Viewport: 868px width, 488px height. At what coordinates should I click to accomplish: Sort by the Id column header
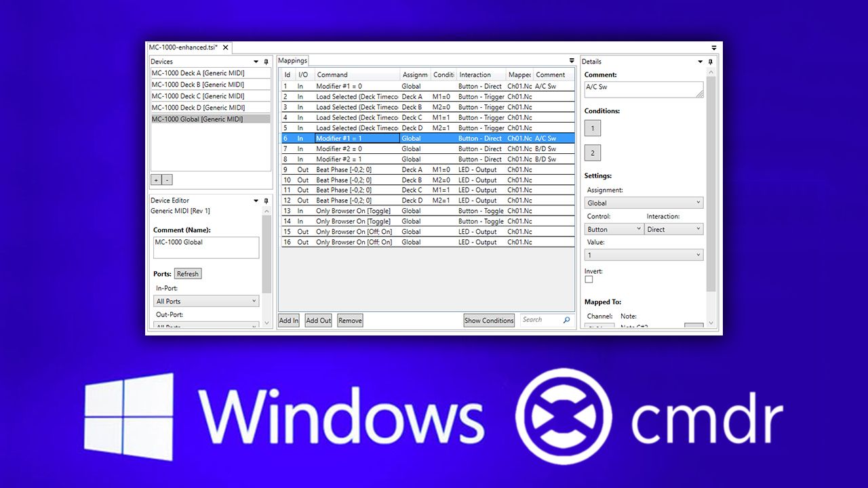288,75
